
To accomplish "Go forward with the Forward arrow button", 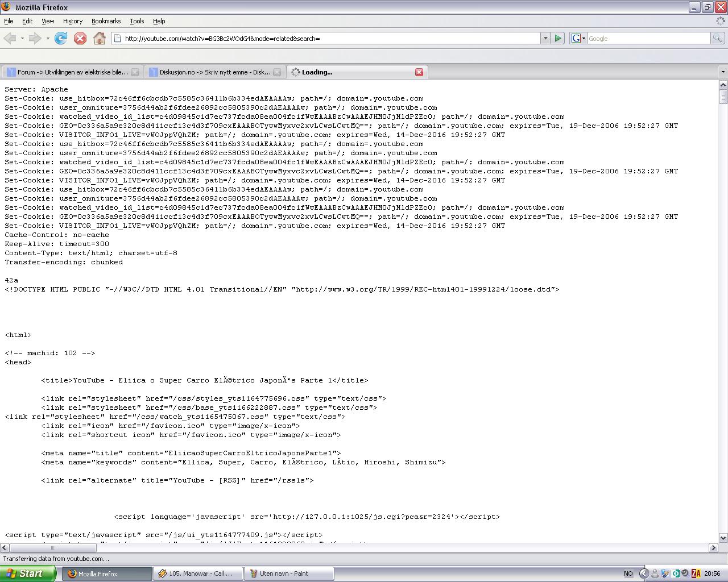I will click(35, 38).
